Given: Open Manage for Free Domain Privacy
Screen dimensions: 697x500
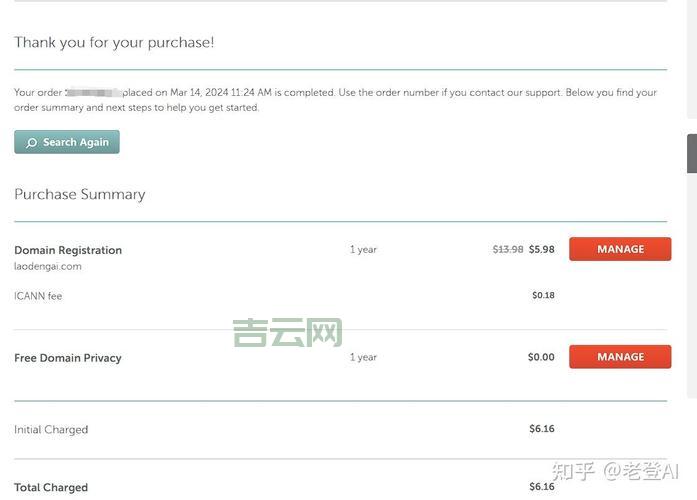Looking at the screenshot, I should click(x=620, y=357).
